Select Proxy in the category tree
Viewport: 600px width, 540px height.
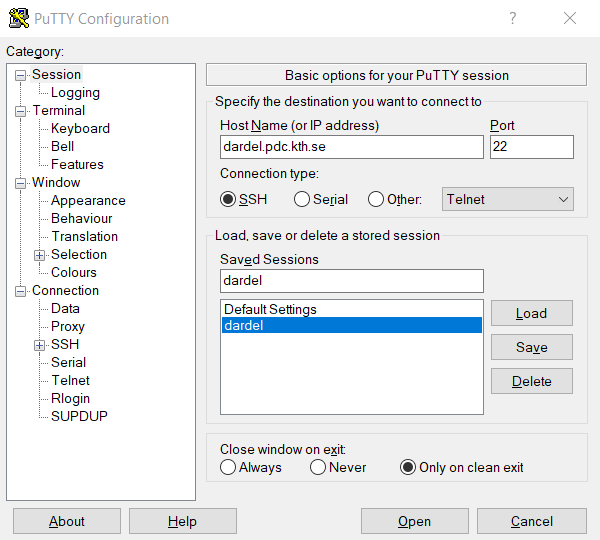tap(68, 326)
